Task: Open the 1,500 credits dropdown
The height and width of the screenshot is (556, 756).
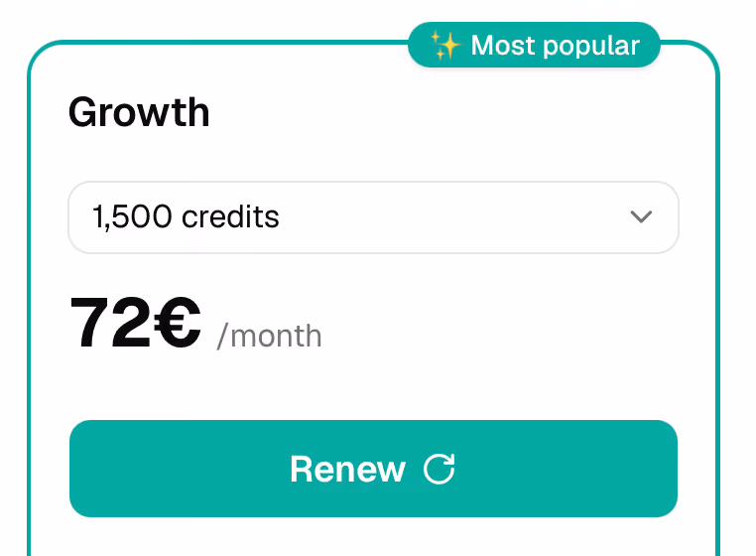Action: pyautogui.click(x=374, y=217)
